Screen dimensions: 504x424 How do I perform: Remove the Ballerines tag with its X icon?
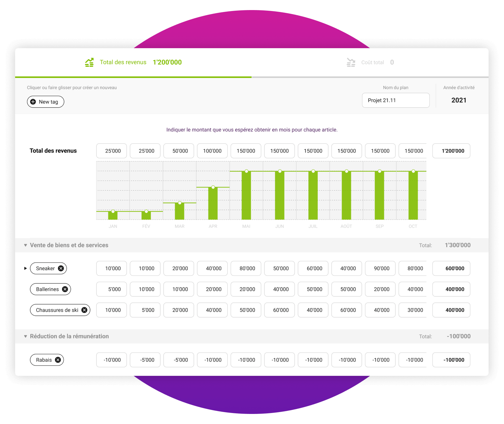pyautogui.click(x=65, y=289)
